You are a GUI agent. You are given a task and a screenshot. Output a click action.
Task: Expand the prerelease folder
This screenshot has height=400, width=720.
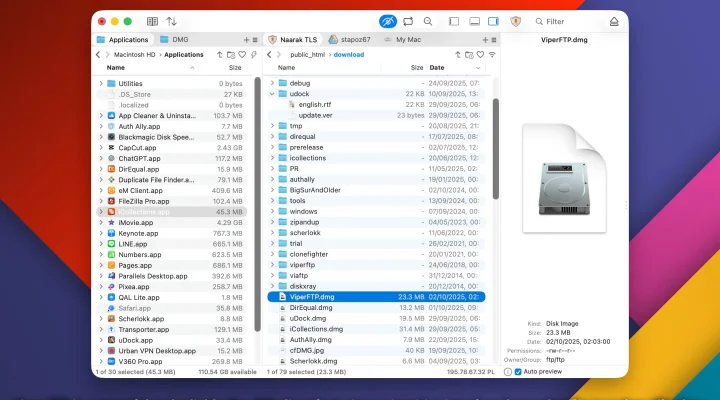pos(272,147)
